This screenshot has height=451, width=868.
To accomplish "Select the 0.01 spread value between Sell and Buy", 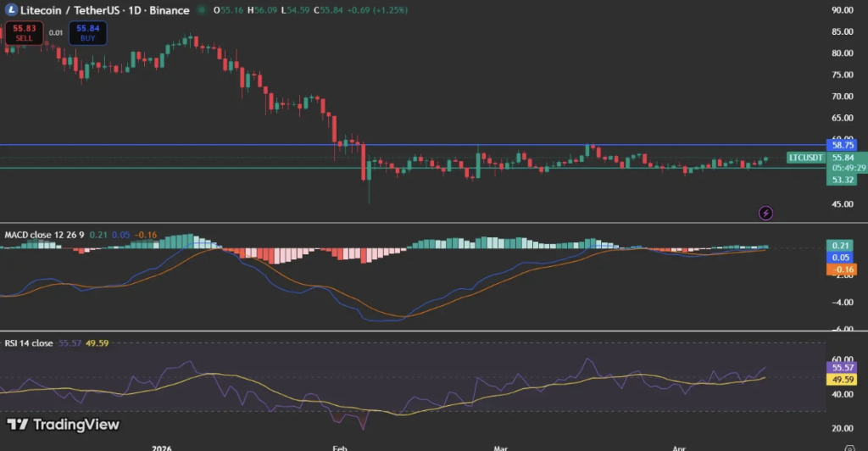I will [56, 33].
